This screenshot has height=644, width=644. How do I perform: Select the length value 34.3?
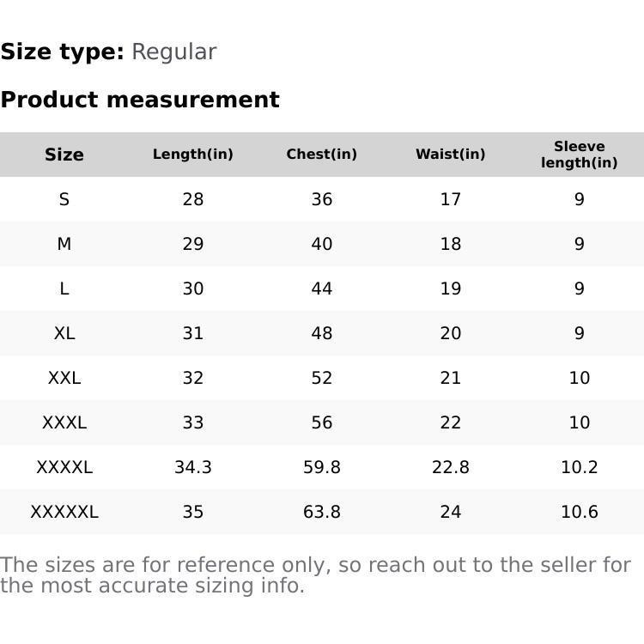coord(193,467)
